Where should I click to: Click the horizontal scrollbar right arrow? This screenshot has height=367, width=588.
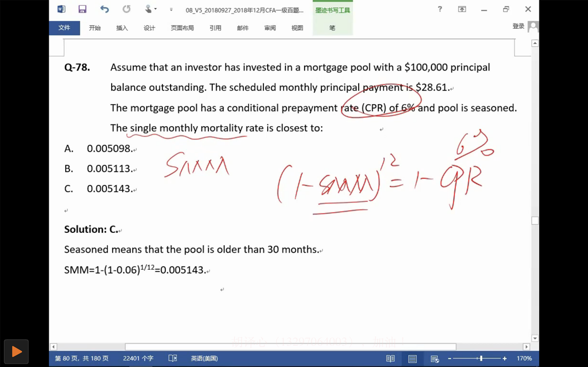click(x=527, y=347)
